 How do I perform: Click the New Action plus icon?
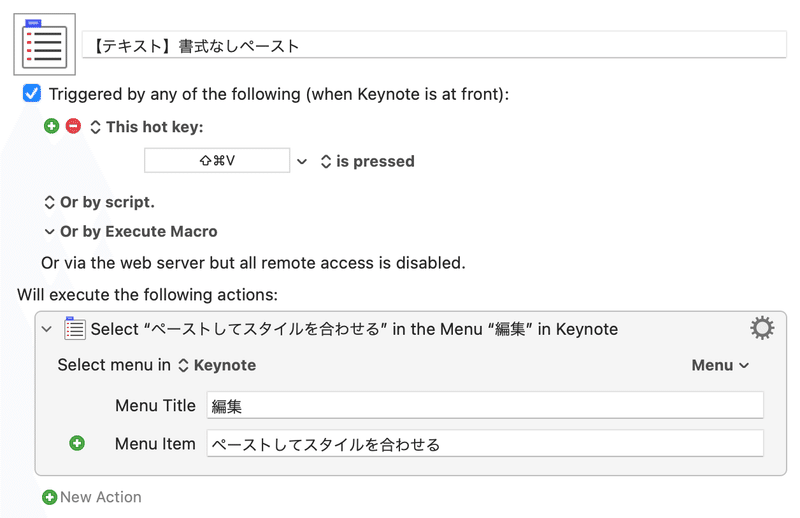(49, 497)
